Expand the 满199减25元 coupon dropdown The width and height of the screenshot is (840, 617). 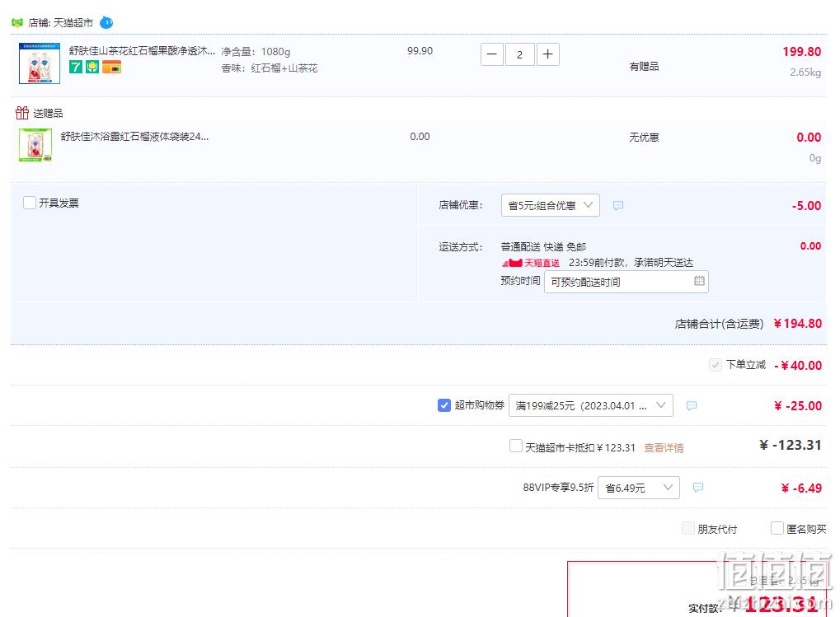tap(591, 405)
